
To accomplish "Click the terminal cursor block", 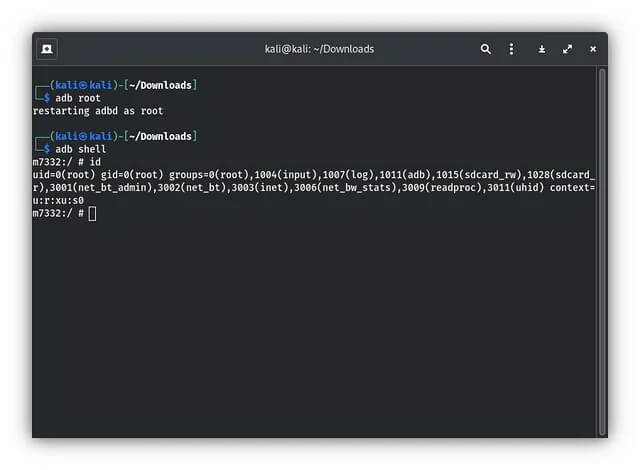I will click(92, 213).
